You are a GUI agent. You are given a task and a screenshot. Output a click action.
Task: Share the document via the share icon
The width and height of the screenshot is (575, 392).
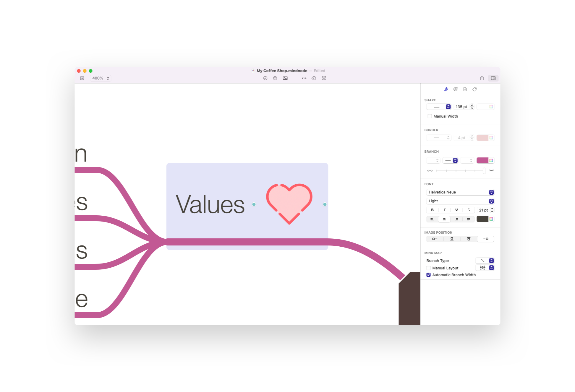482,78
